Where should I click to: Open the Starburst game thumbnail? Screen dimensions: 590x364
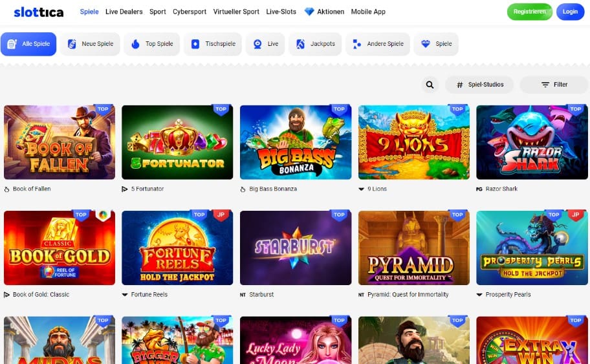pos(296,248)
